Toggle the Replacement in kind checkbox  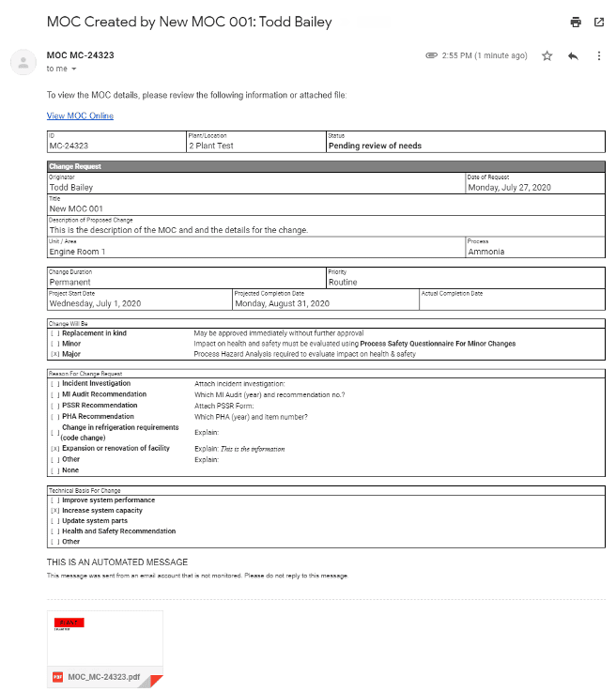[54, 333]
